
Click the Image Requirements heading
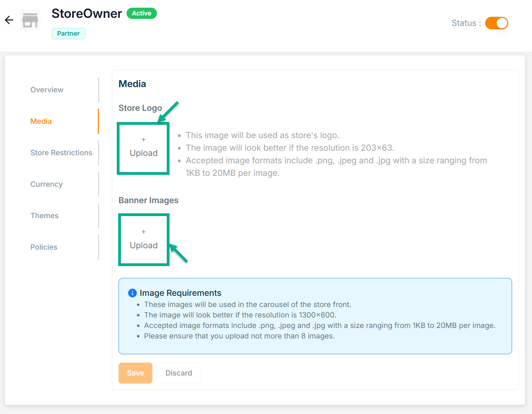(180, 293)
